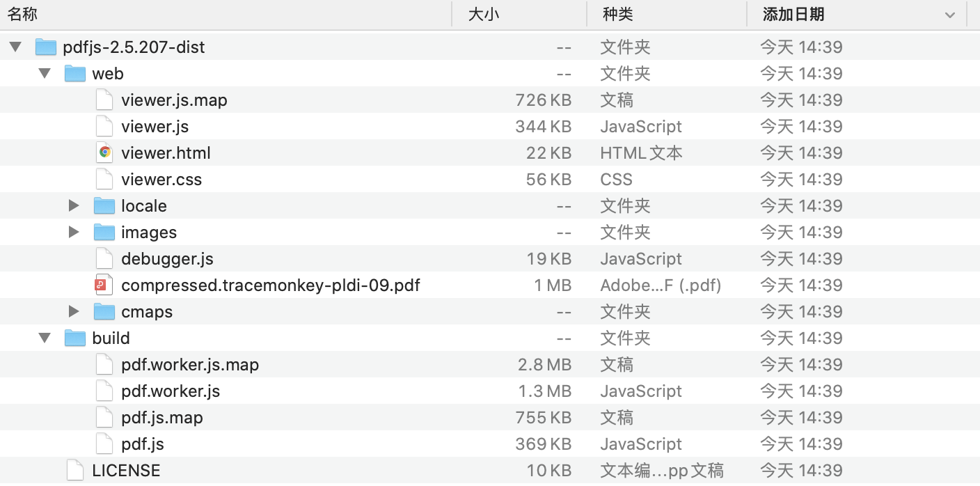Click the pdfjs-2.5.207-dist folder icon
Viewport: 980px width, 486px height.
(46, 47)
